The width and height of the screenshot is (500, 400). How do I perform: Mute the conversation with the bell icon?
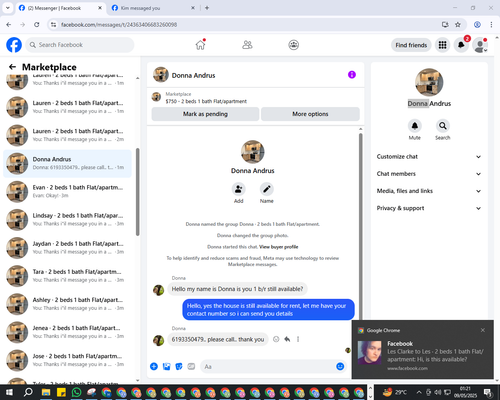tap(415, 126)
